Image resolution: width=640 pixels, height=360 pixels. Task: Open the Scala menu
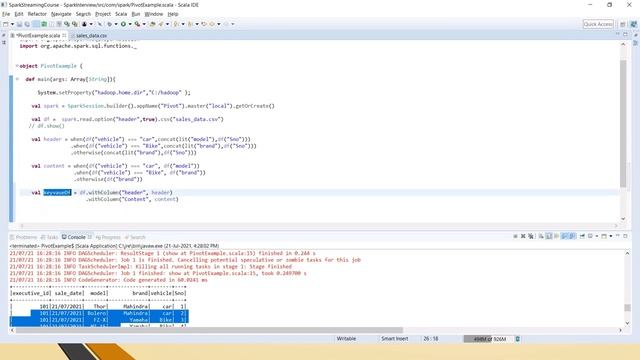click(121, 14)
